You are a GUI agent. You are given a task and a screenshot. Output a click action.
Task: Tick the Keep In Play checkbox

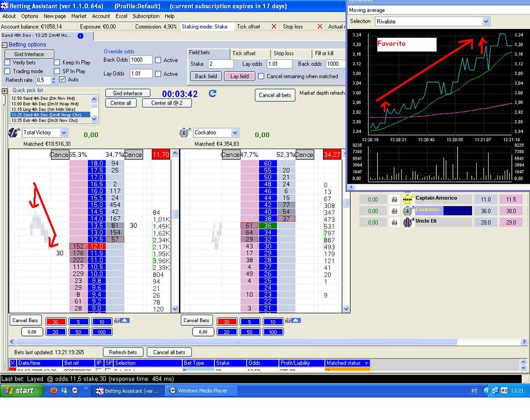[57, 63]
